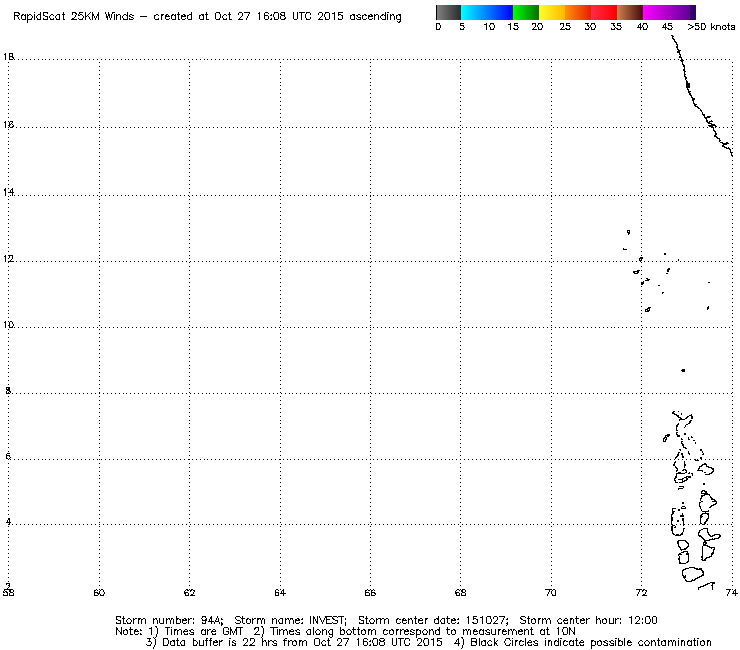740x650 pixels.
Task: Pick the green 15–20 knots legend color
Action: tap(526, 12)
